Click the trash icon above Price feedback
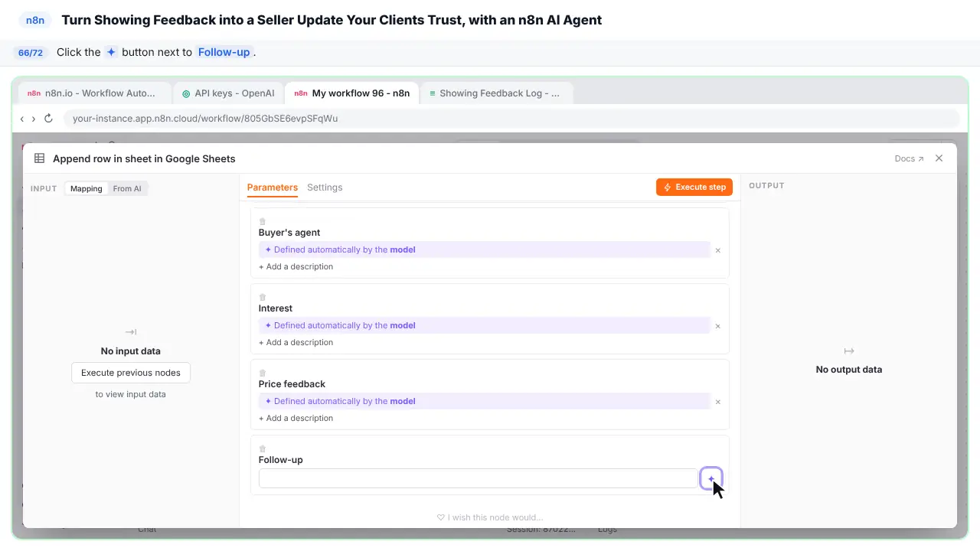 coord(263,373)
